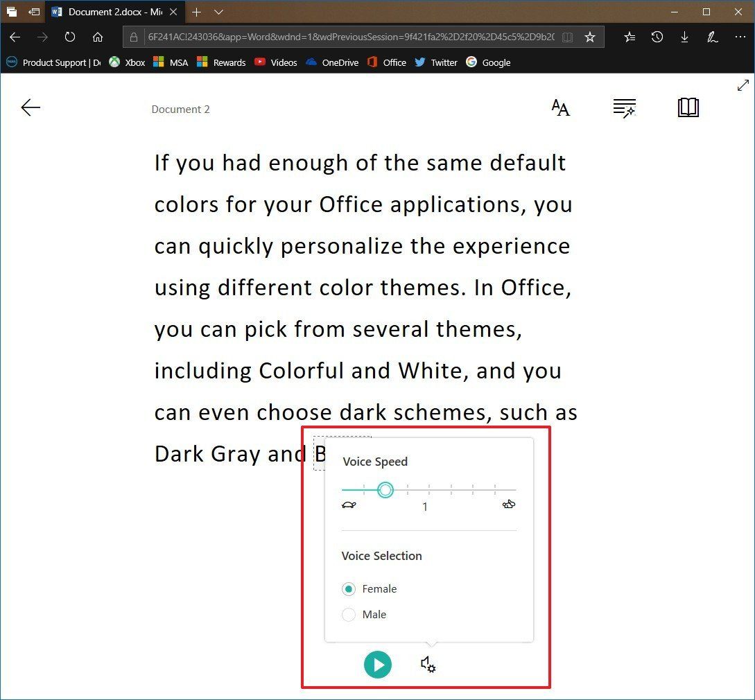Open browser history icon
755x700 pixels.
[657, 37]
